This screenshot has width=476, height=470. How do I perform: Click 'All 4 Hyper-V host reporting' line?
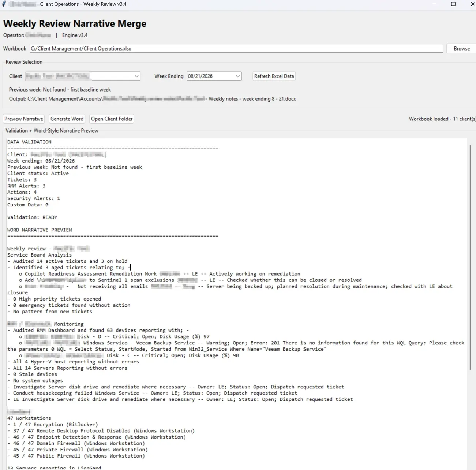pyautogui.click(x=73, y=362)
